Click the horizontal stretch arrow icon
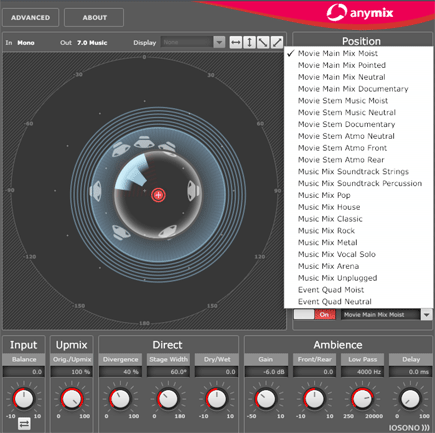Image resolution: width=435 pixels, height=433 pixels. pos(236,42)
